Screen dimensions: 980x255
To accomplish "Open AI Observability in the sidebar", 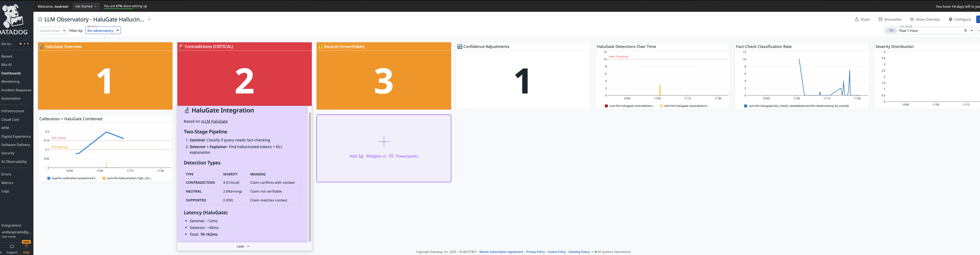I will pos(14,162).
